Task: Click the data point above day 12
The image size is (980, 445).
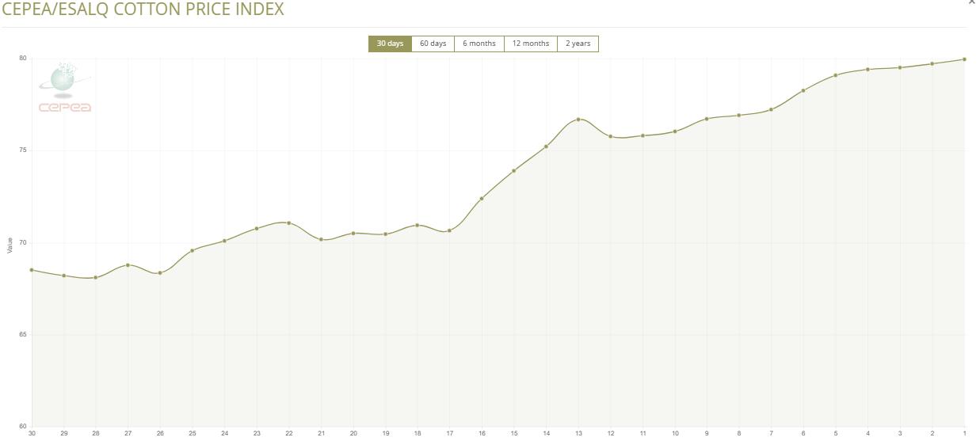Action: [x=610, y=136]
